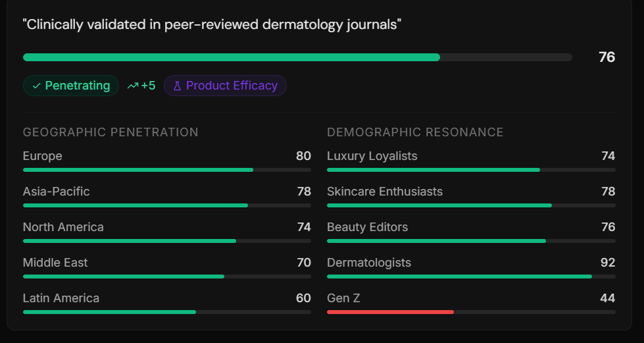Select the Penetrating status badge
The height and width of the screenshot is (343, 644).
[71, 86]
